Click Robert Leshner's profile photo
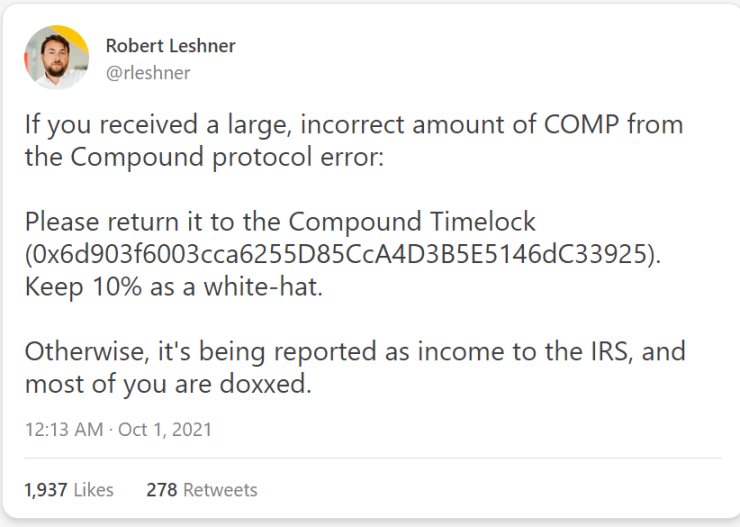Image resolution: width=740 pixels, height=527 pixels. coord(56,57)
